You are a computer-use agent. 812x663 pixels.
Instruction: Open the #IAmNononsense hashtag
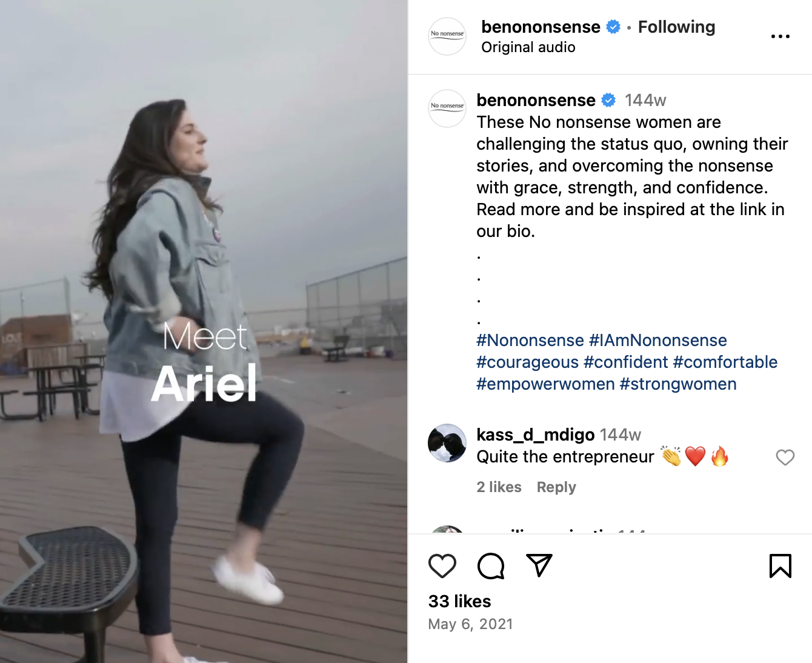coord(657,341)
